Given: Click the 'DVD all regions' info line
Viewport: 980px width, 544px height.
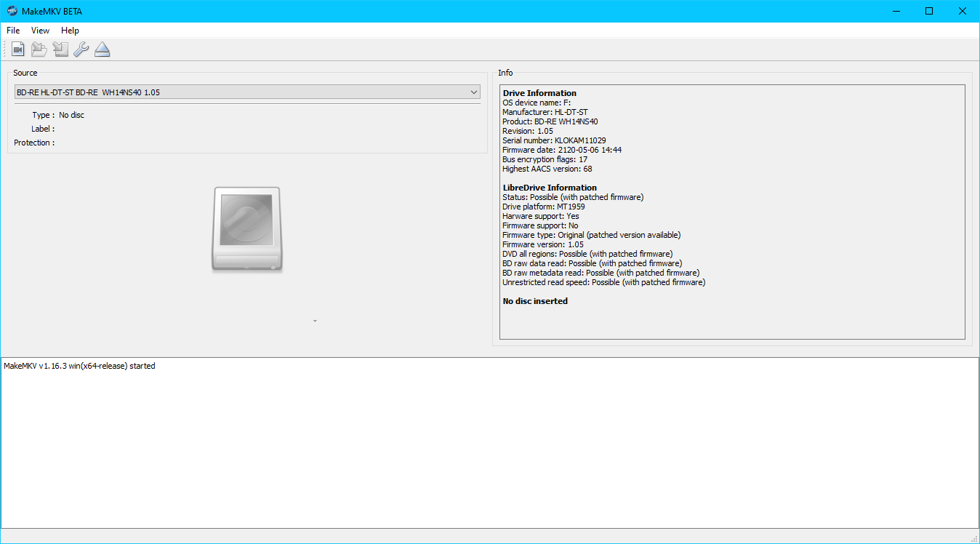Looking at the screenshot, I should [587, 254].
